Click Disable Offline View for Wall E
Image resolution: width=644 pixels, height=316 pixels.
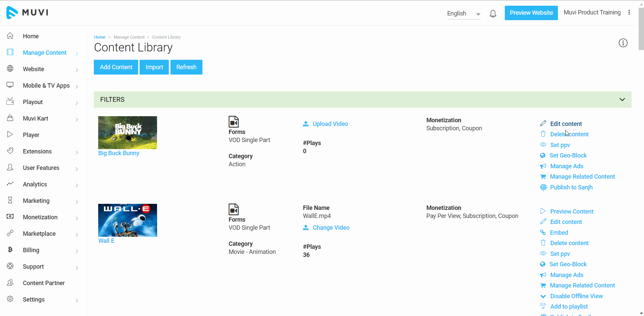(x=576, y=296)
